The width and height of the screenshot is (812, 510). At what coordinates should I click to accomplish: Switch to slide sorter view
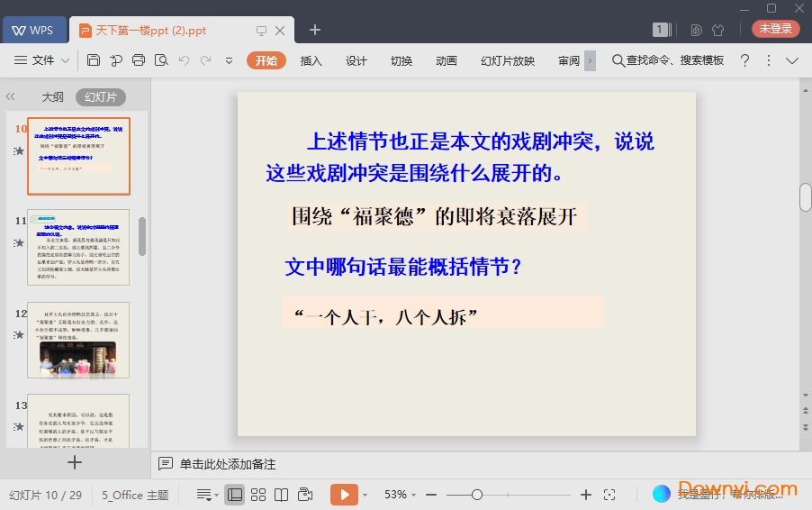[x=258, y=495]
